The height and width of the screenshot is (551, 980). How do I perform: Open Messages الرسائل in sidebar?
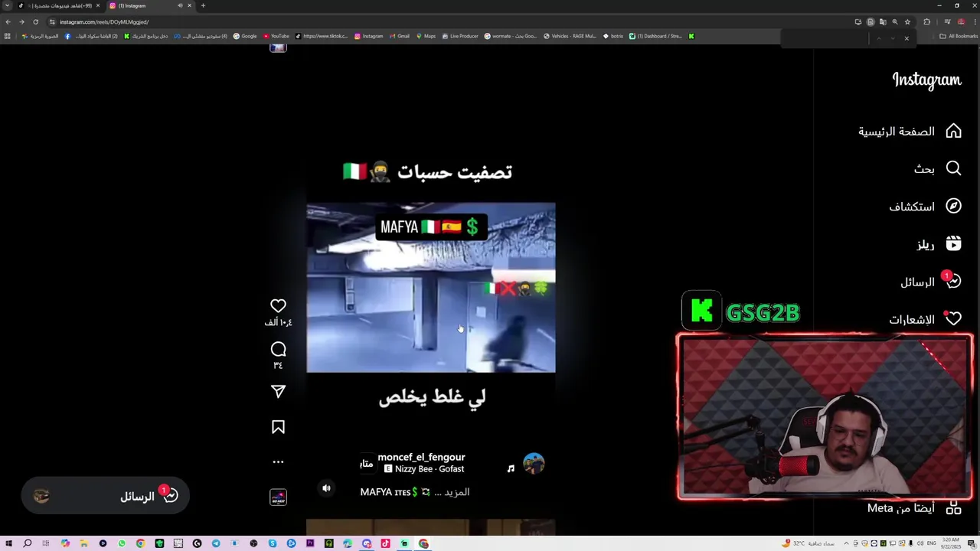click(930, 282)
